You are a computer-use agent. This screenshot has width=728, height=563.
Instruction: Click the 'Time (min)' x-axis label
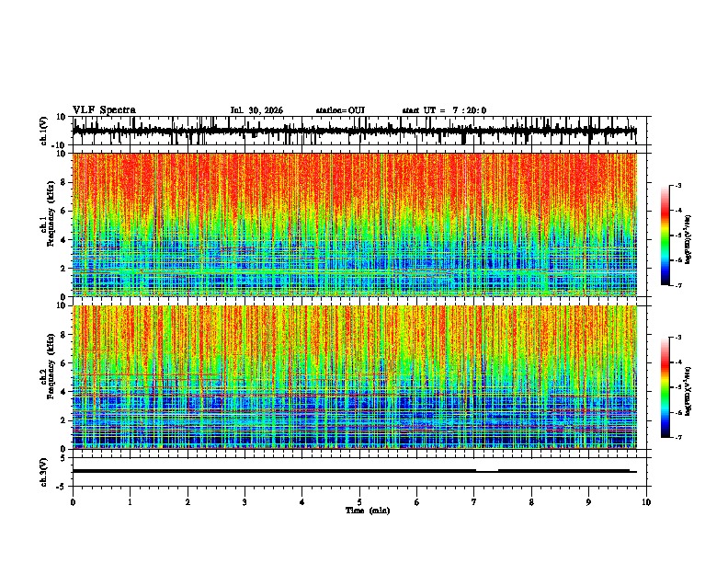coord(368,511)
